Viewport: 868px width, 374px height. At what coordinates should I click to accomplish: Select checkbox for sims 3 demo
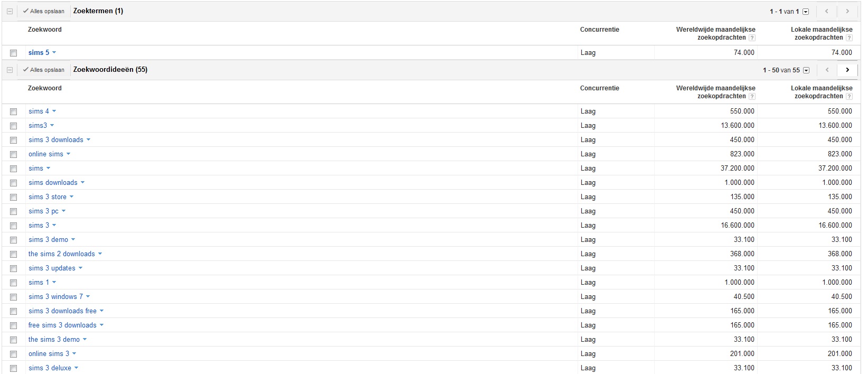pyautogui.click(x=14, y=240)
